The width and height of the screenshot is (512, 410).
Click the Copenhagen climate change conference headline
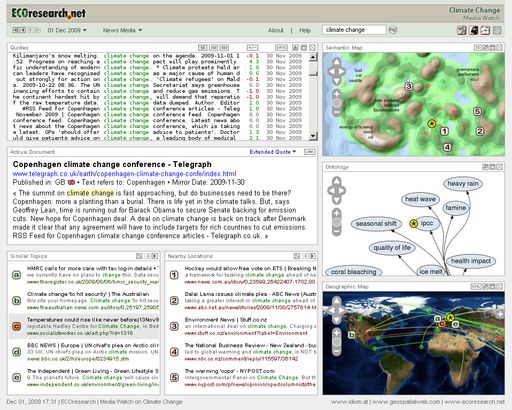click(x=112, y=164)
